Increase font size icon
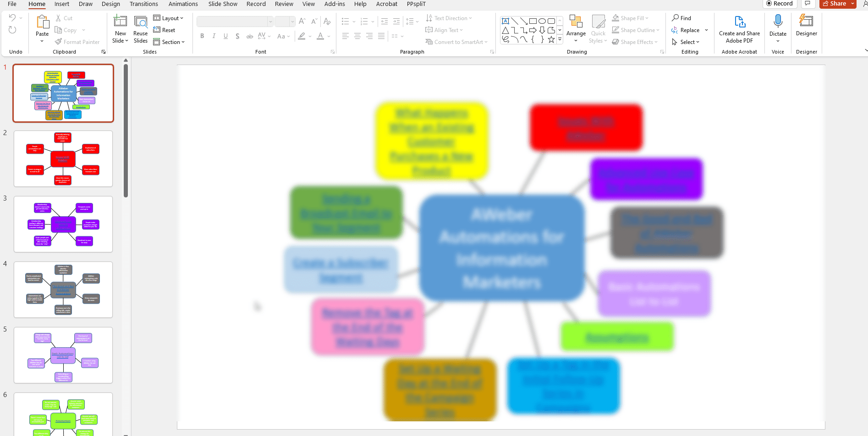 (302, 22)
